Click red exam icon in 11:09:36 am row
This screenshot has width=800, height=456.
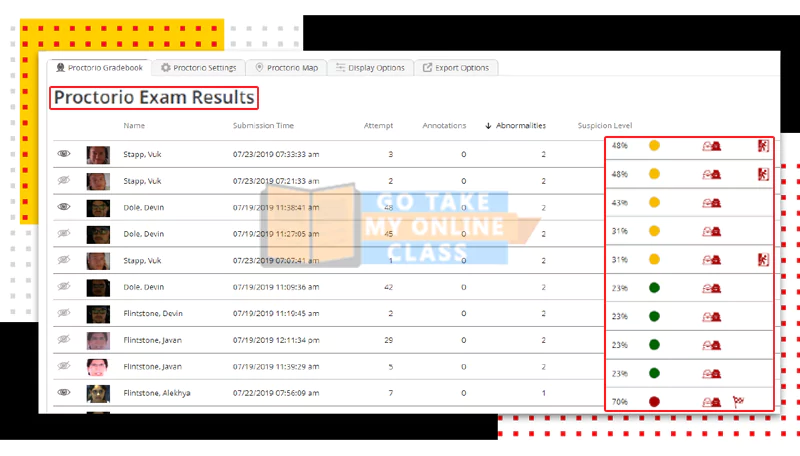coord(712,289)
